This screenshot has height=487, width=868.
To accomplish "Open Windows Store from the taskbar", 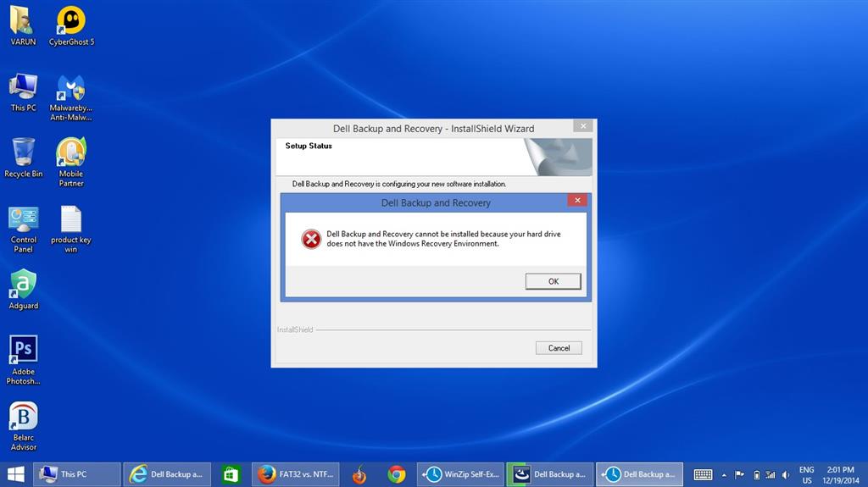I will (x=231, y=474).
